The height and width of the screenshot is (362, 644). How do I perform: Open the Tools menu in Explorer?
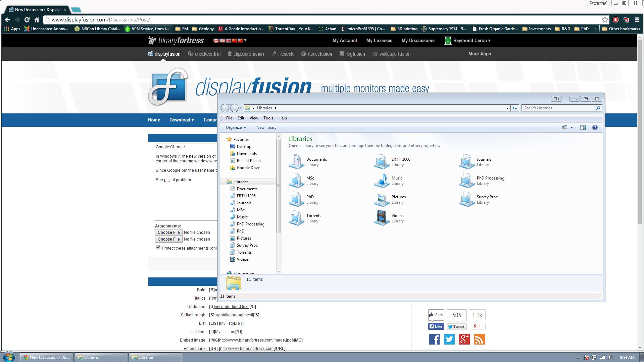[268, 118]
